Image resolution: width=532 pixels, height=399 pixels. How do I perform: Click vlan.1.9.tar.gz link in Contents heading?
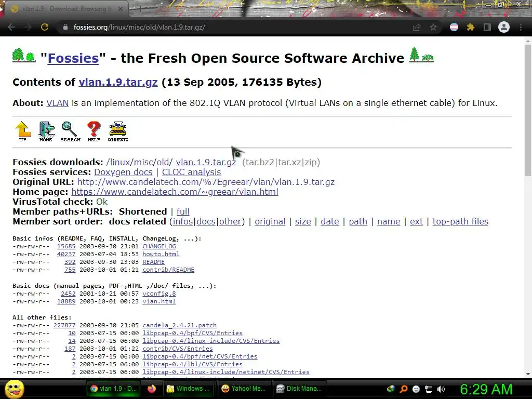click(x=118, y=82)
